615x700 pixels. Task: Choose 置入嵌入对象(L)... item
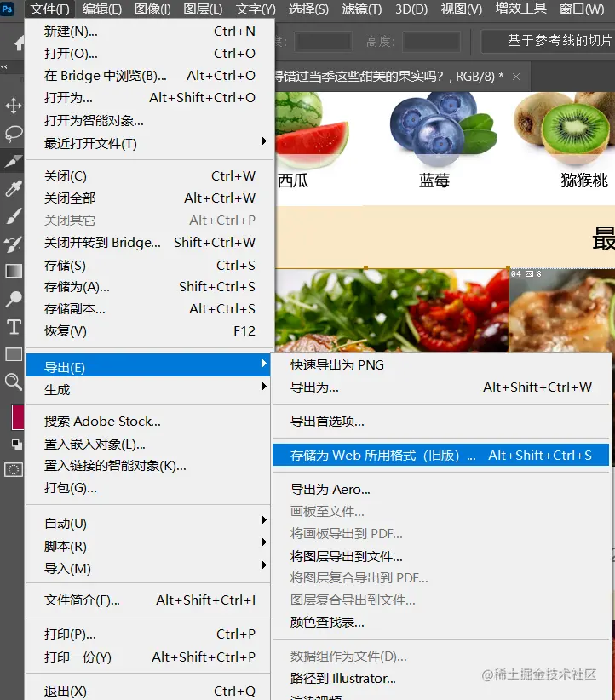pos(150,445)
